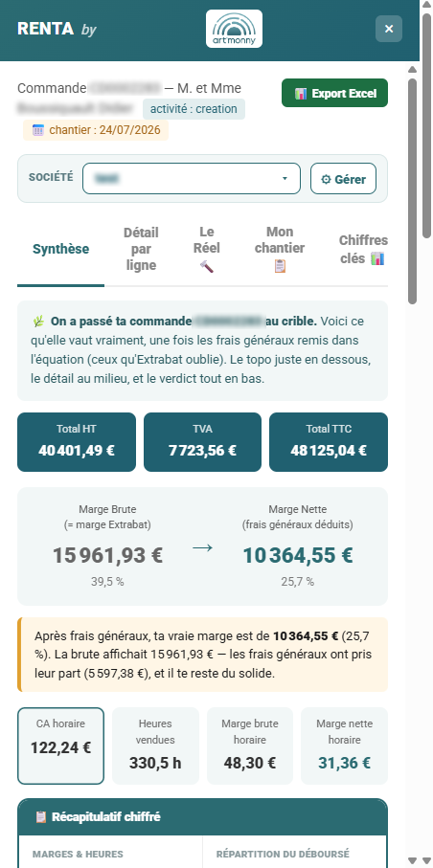Select the Mon chantier tab

(x=280, y=249)
